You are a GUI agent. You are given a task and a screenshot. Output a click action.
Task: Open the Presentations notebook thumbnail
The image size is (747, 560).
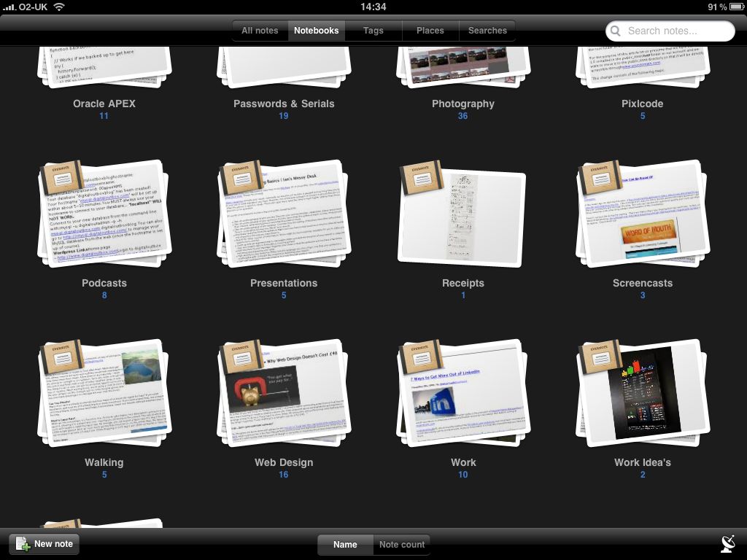[285, 219]
